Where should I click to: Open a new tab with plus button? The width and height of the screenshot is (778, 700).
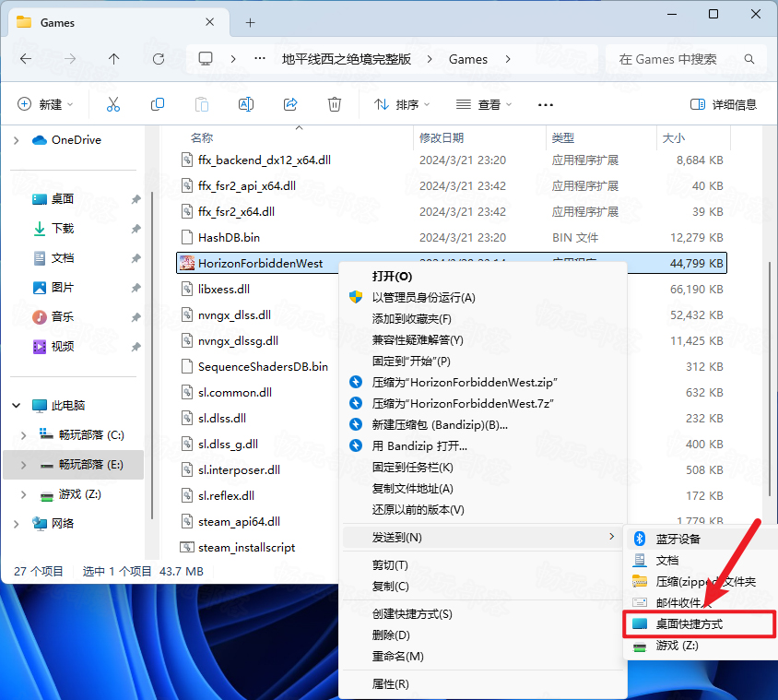pos(250,22)
